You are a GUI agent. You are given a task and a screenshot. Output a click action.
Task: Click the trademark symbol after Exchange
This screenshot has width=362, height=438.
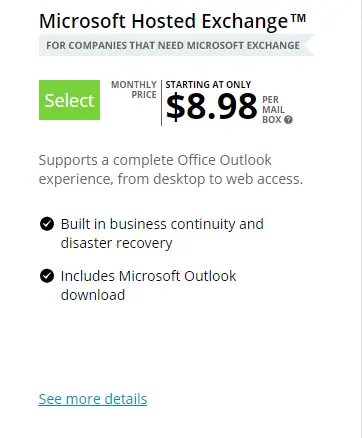298,18
